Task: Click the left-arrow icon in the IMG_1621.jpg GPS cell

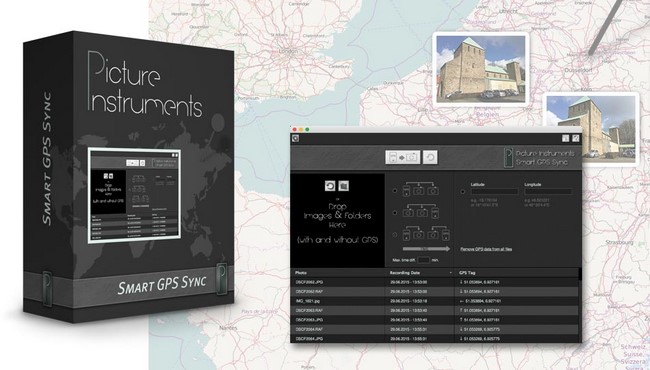Action: (x=461, y=301)
